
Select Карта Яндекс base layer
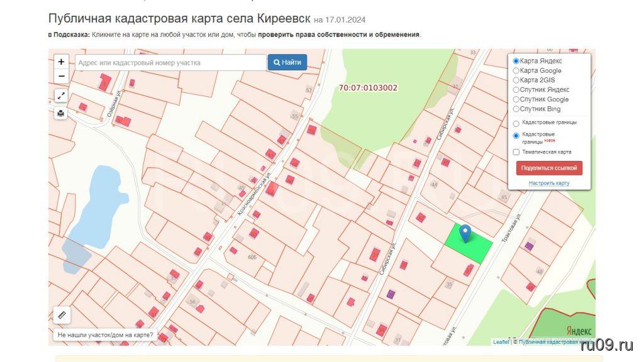(516, 61)
